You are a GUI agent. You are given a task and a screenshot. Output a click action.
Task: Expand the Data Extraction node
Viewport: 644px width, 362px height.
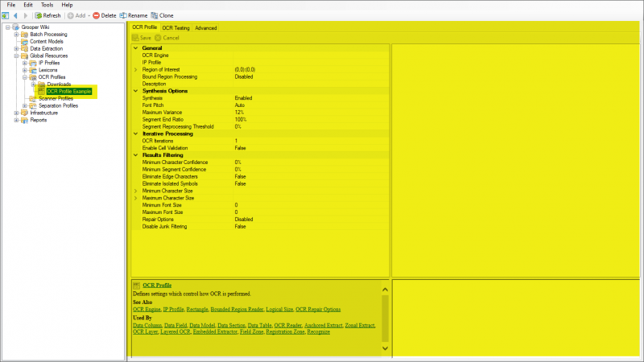(x=16, y=48)
